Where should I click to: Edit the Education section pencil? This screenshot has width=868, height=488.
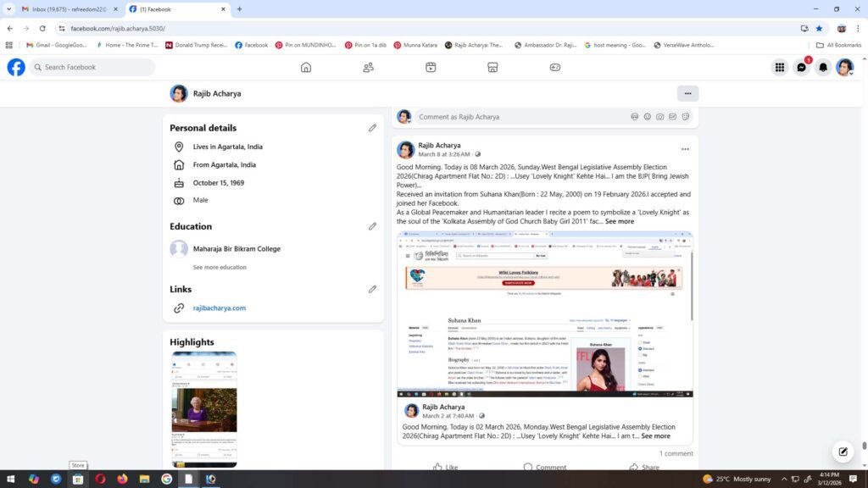(x=372, y=226)
